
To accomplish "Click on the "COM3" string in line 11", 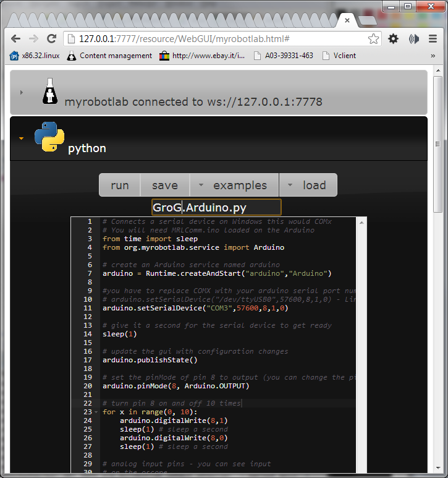I will click(219, 308).
